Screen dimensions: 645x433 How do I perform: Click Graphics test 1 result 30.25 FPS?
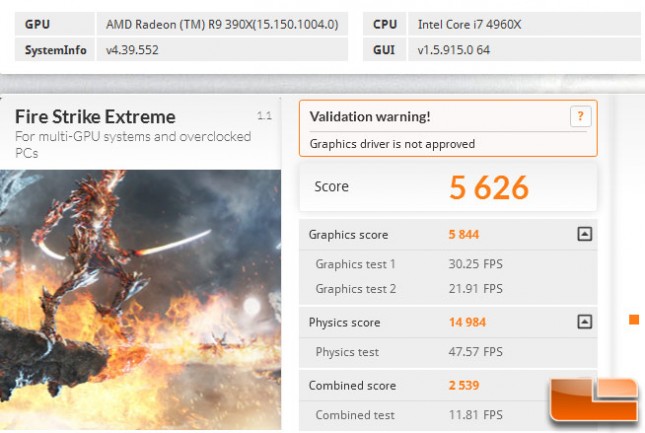[476, 264]
